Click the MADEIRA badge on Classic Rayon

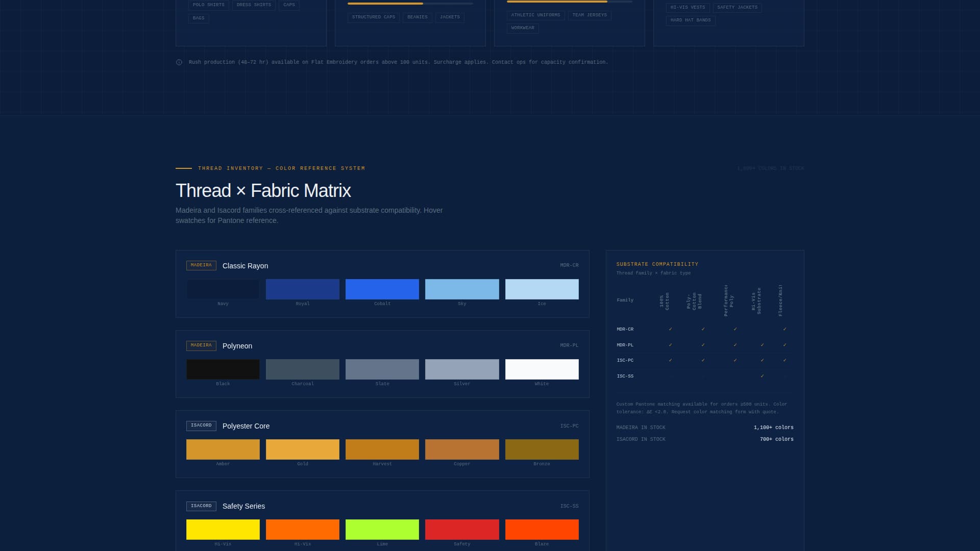tap(201, 265)
